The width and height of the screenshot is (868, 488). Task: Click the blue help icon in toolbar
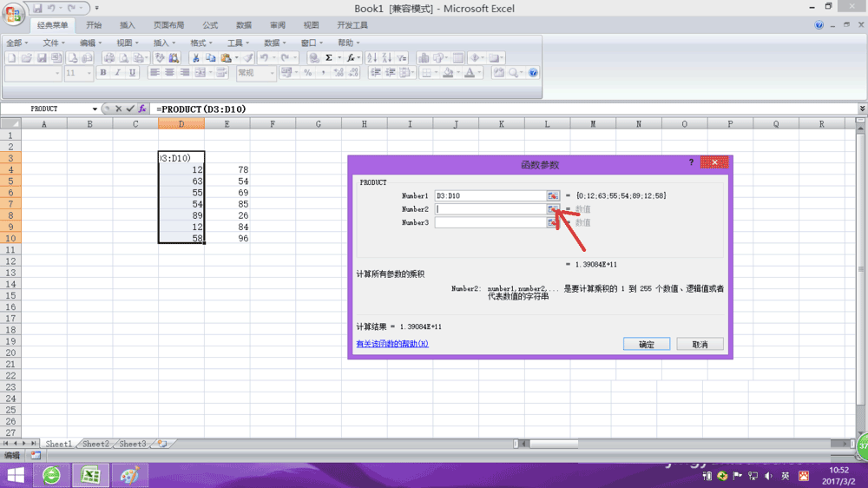533,73
